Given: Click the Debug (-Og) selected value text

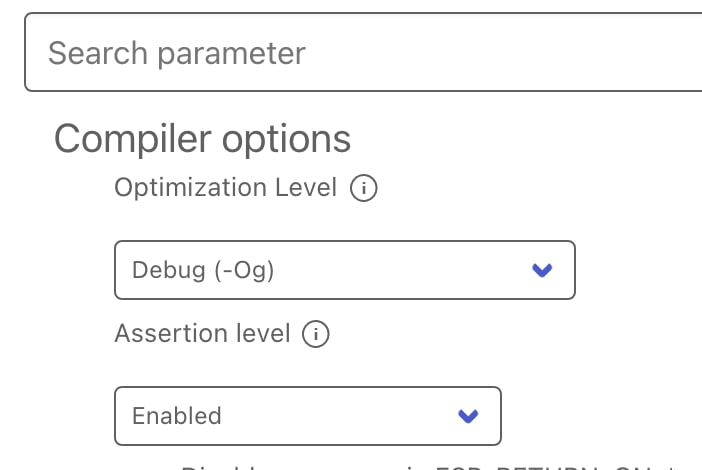Looking at the screenshot, I should pos(203,270).
